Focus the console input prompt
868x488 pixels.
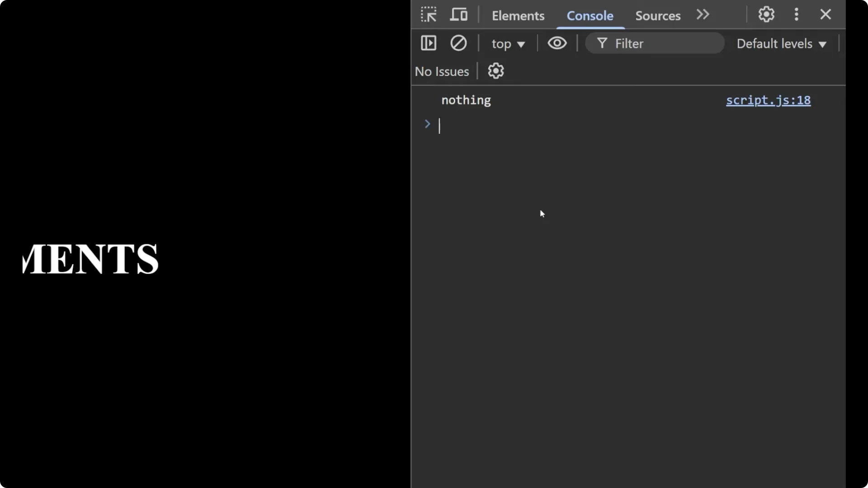coord(497,125)
